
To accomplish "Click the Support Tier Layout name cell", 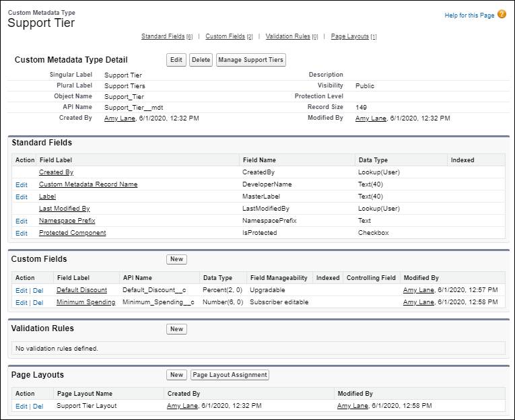I will click(x=87, y=406).
